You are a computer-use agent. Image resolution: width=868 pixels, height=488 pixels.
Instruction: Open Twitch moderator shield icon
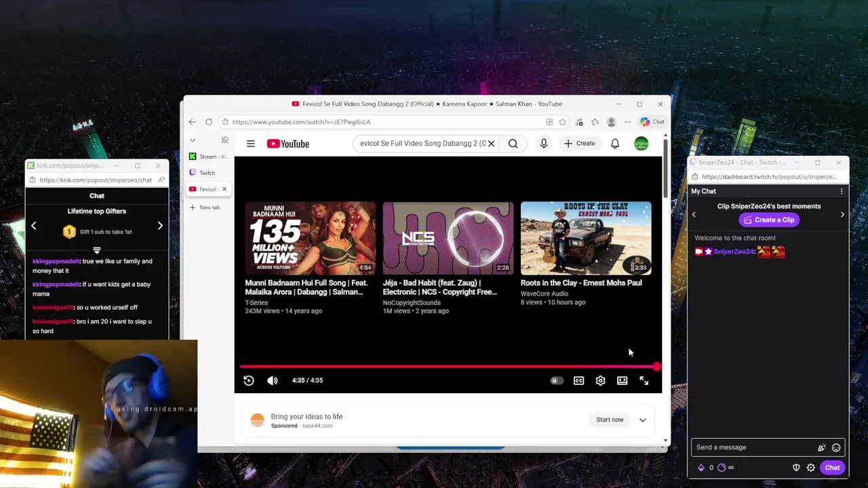click(x=796, y=468)
